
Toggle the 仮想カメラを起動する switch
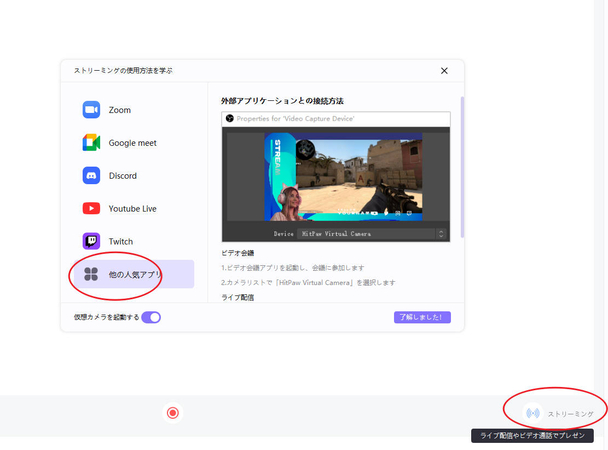click(x=151, y=317)
